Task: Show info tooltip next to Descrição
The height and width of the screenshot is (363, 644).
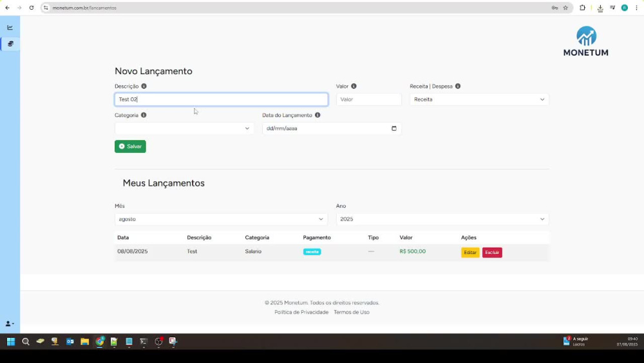Action: click(x=144, y=86)
